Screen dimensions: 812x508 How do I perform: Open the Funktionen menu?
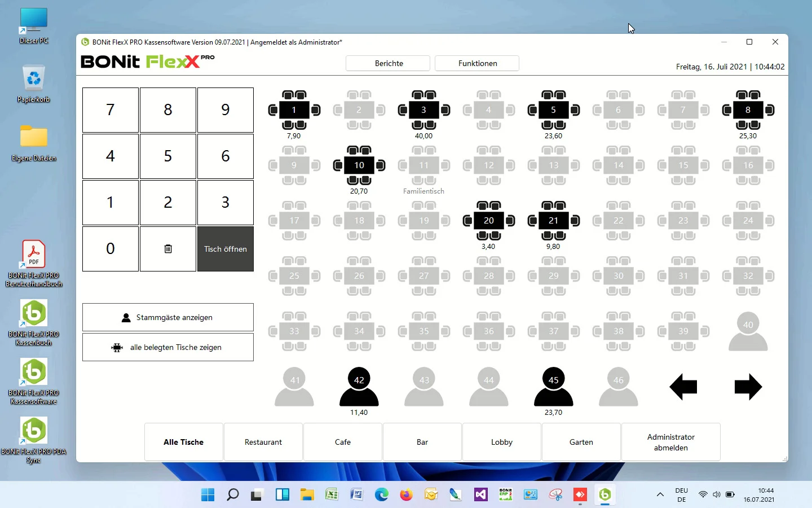477,63
